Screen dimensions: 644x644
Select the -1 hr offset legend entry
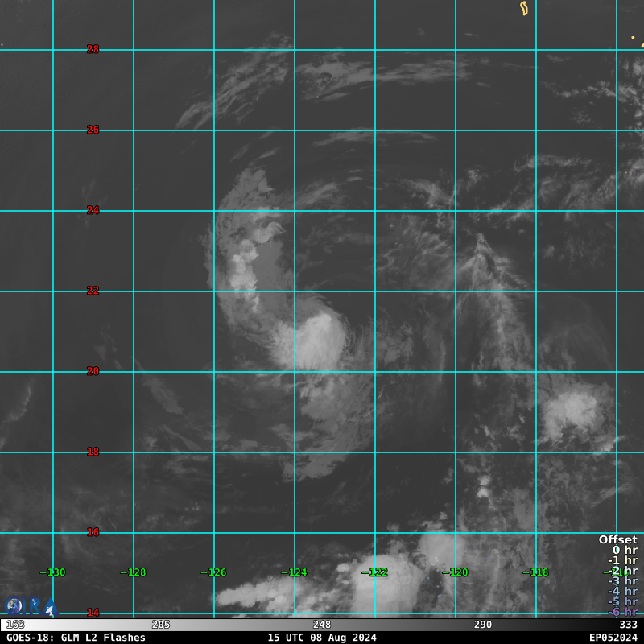(621, 561)
